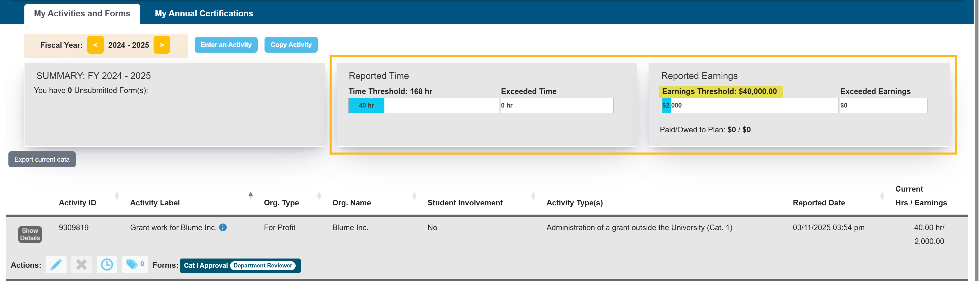This screenshot has width=980, height=281.
Task: Click the 40 hr reported time bar
Action: pyautogui.click(x=366, y=106)
